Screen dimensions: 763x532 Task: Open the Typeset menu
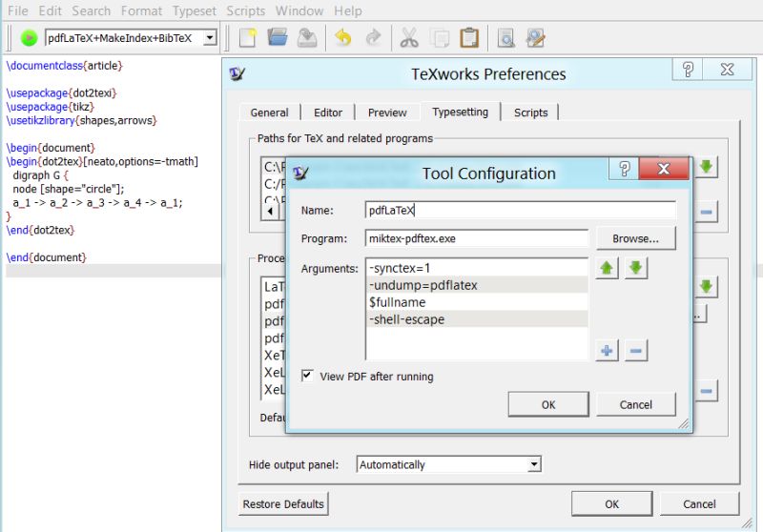195,10
